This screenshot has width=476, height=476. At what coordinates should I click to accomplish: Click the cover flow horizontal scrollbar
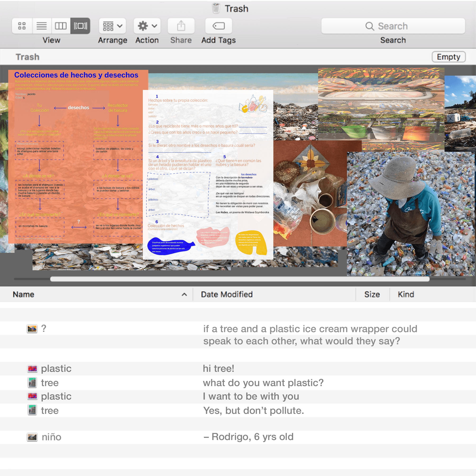(x=240, y=279)
